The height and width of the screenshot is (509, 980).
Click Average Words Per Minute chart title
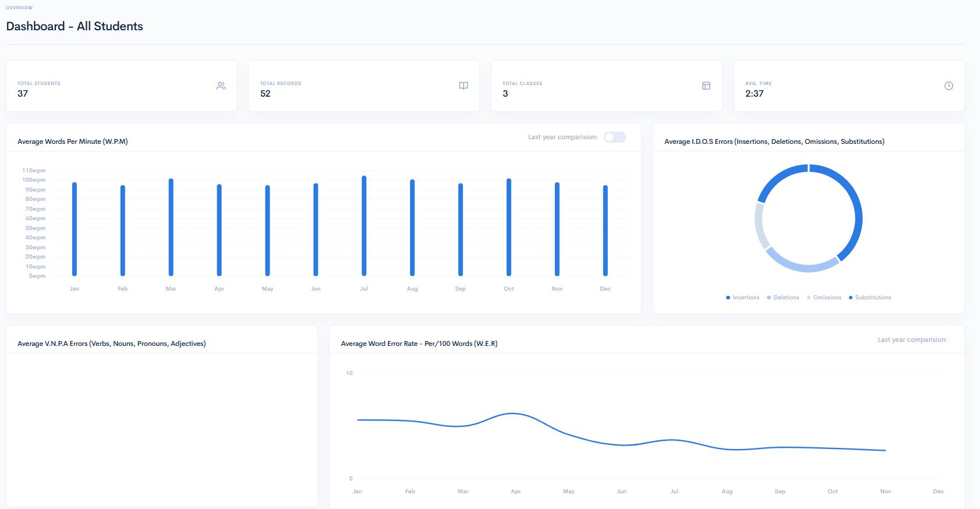(73, 142)
